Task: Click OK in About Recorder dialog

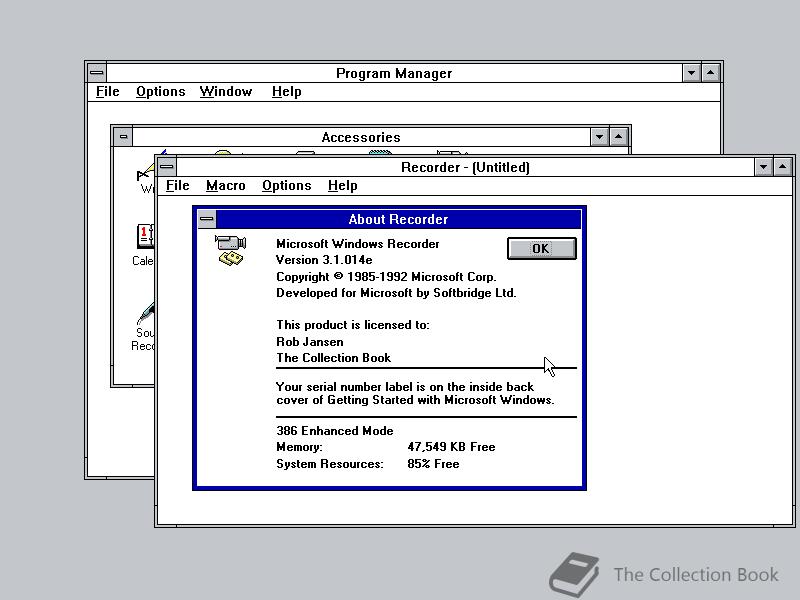Action: coord(542,248)
